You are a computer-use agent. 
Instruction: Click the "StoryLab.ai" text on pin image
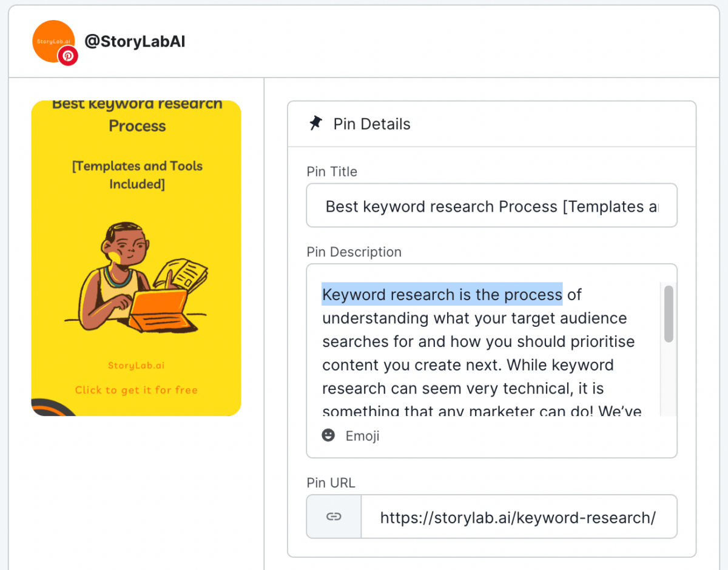(x=136, y=366)
